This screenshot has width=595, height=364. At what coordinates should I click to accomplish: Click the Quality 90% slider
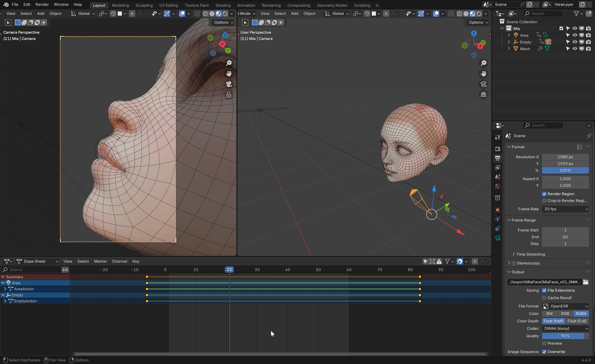click(565, 336)
